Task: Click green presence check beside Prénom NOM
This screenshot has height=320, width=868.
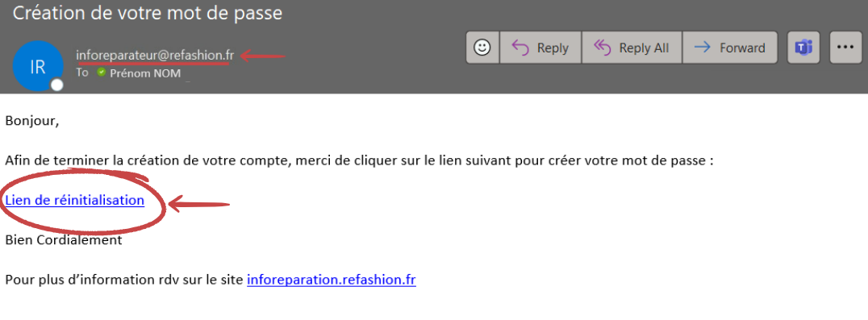Action: [101, 73]
